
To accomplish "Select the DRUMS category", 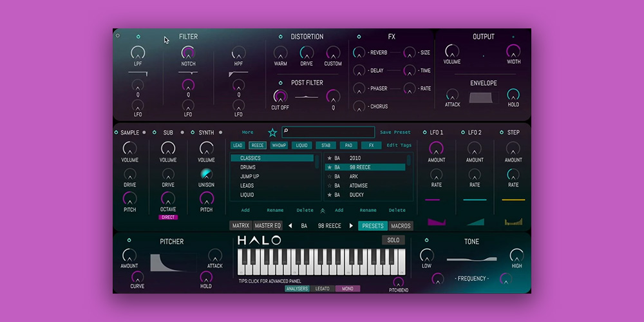I will (x=272, y=167).
